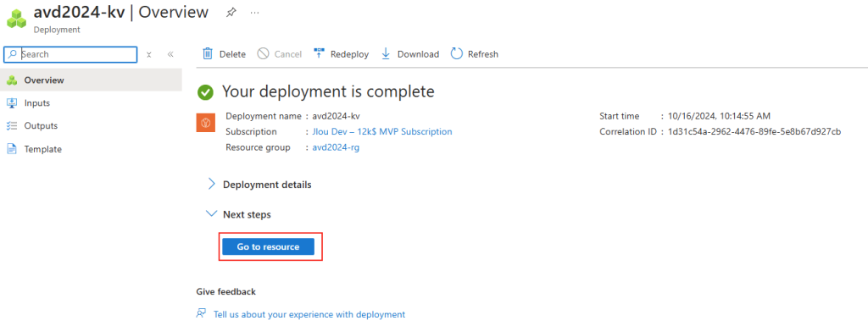Click Cancel in the command bar
Image resolution: width=868 pixels, height=326 pixels.
pos(280,54)
